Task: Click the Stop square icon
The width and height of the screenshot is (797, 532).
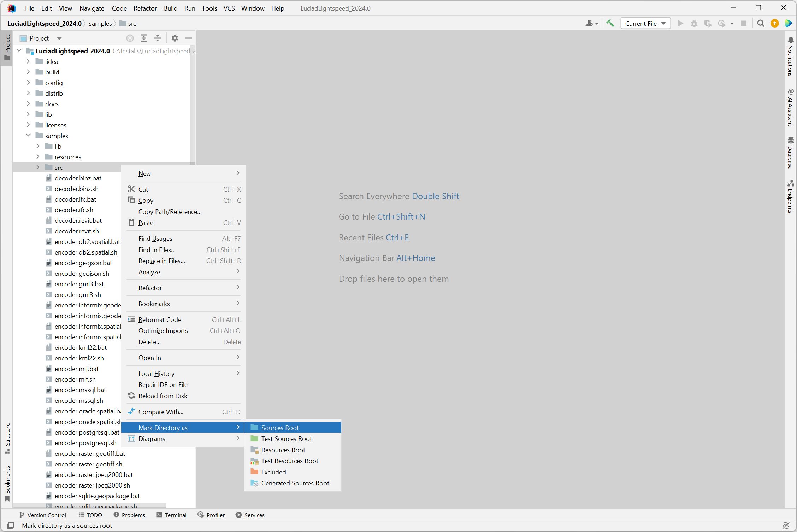Action: click(744, 23)
